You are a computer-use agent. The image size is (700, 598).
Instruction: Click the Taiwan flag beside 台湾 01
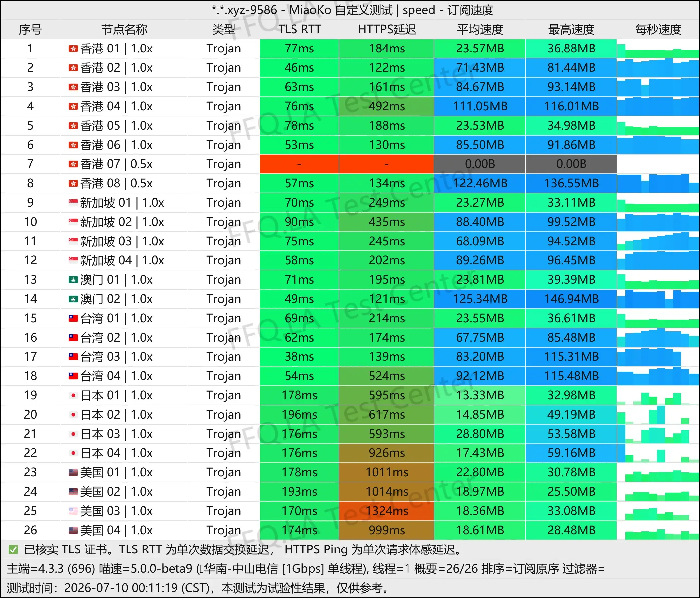point(73,318)
